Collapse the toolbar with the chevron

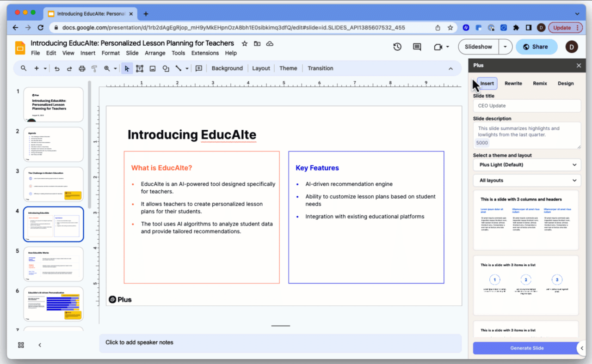[x=451, y=68]
